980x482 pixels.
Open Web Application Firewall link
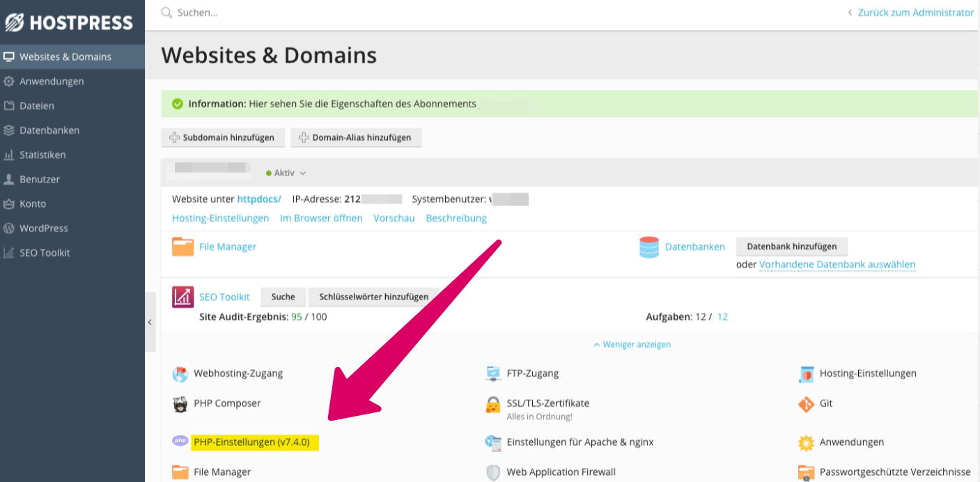[x=561, y=472]
